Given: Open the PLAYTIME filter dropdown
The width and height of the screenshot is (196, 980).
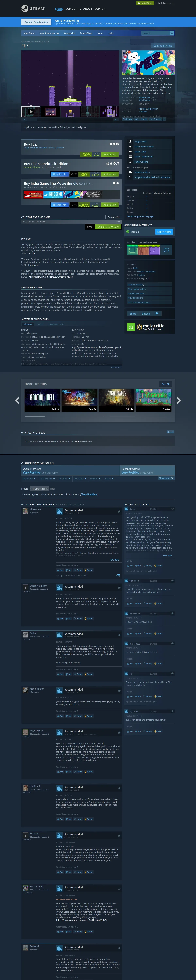Looking at the screenshot, I should tap(95, 479).
